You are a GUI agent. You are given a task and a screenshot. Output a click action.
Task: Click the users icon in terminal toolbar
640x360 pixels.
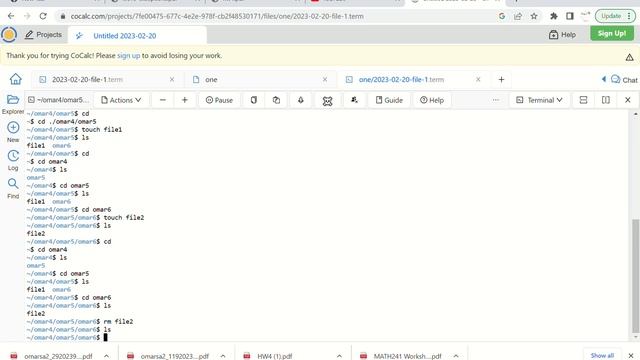coord(354,100)
